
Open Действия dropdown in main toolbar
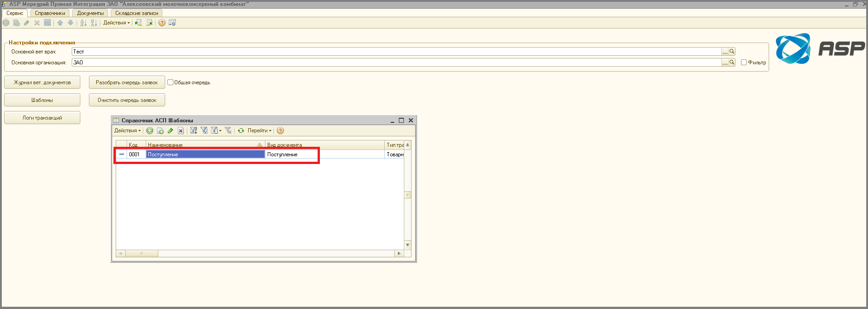coord(116,23)
